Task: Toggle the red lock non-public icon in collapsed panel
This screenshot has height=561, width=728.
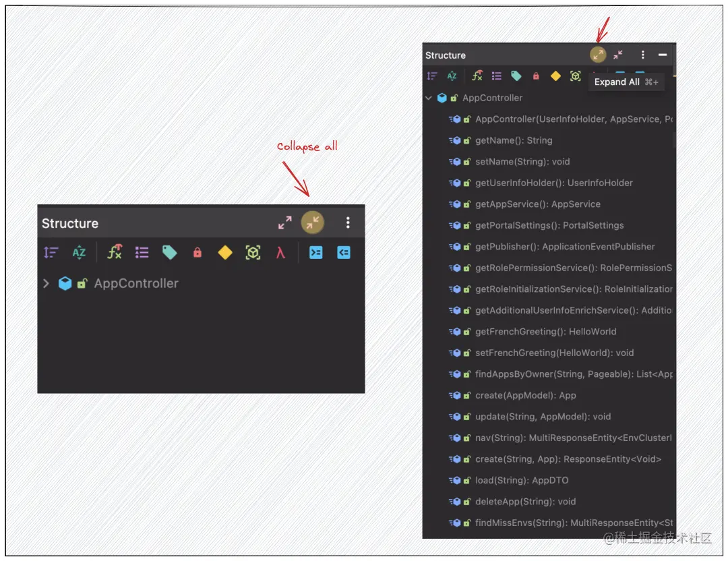Action: click(x=198, y=253)
